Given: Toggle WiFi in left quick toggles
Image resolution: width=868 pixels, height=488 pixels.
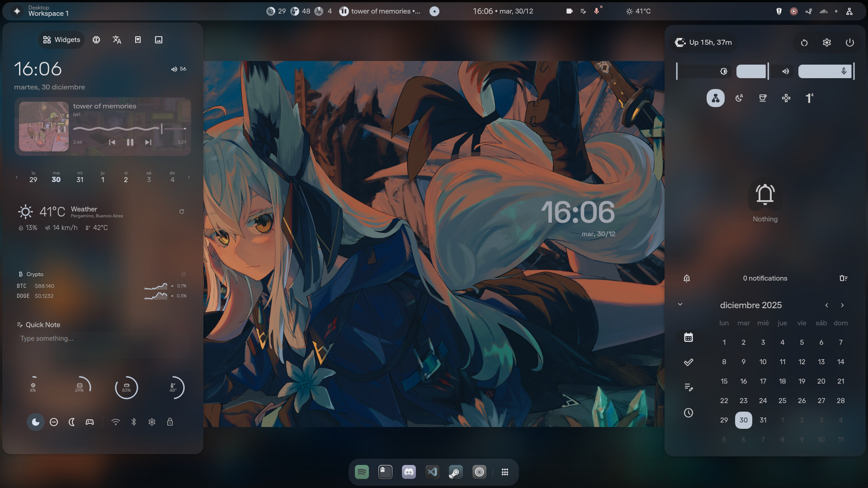Looking at the screenshot, I should pyautogui.click(x=116, y=422).
